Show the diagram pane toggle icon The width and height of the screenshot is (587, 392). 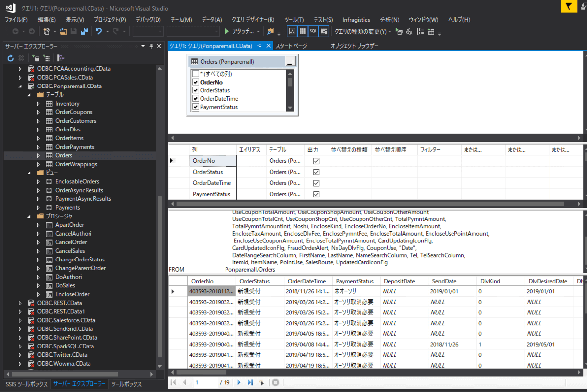pos(292,31)
